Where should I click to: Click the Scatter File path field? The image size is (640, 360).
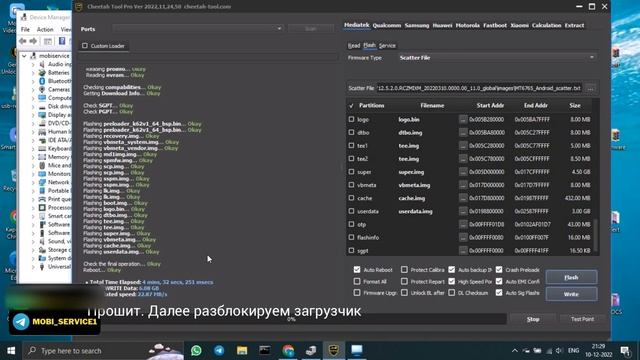click(x=479, y=88)
